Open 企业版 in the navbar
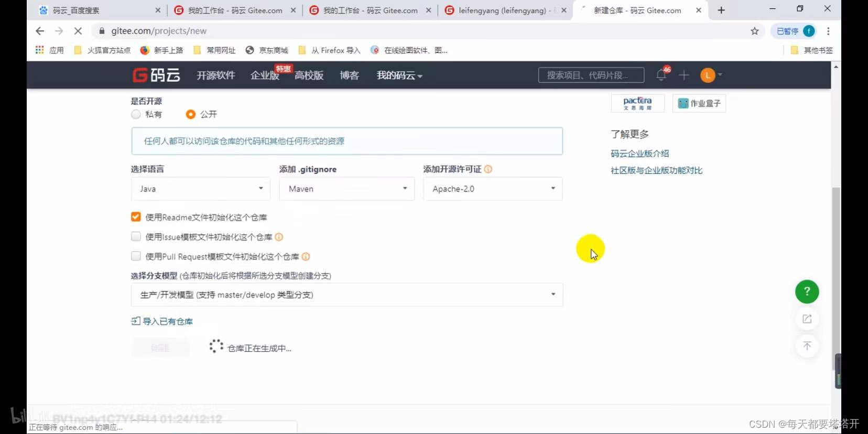This screenshot has width=868, height=434. click(265, 75)
